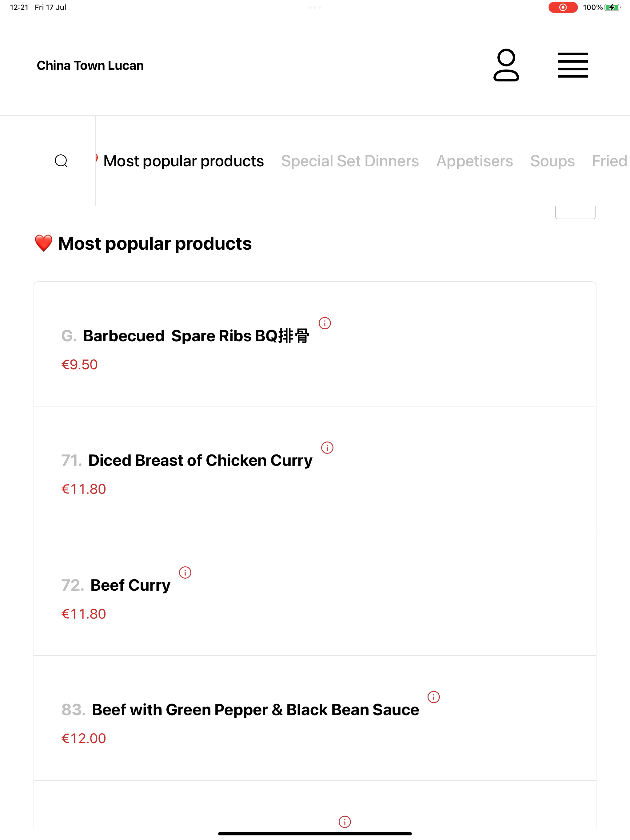Select 71. Diced Breast of Chicken Curry
The height and width of the screenshot is (840, 630).
[315, 469]
